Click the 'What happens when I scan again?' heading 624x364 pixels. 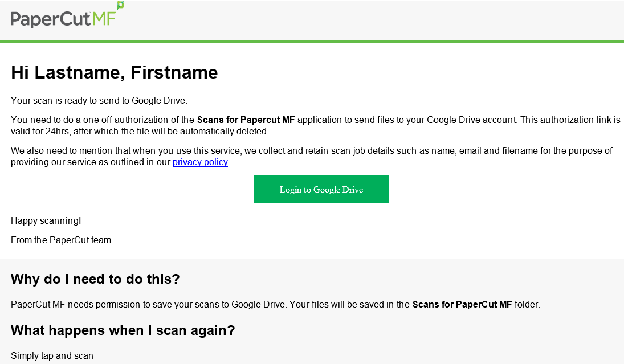[122, 330]
